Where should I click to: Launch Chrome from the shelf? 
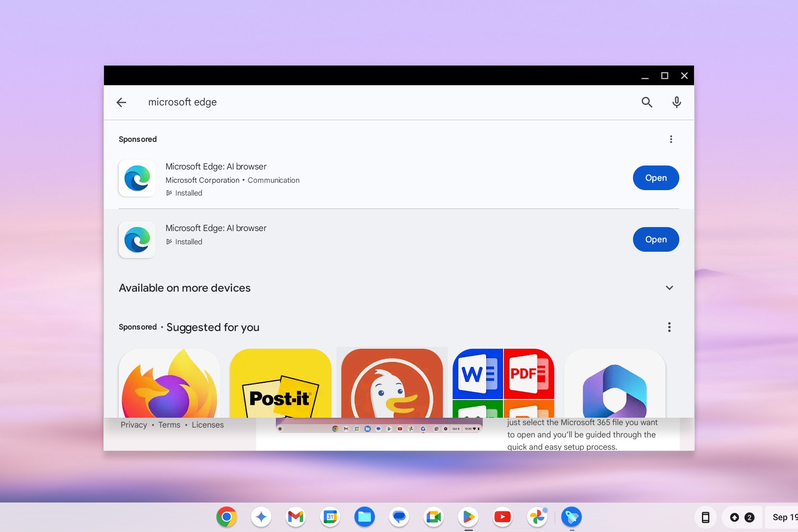pyautogui.click(x=227, y=517)
